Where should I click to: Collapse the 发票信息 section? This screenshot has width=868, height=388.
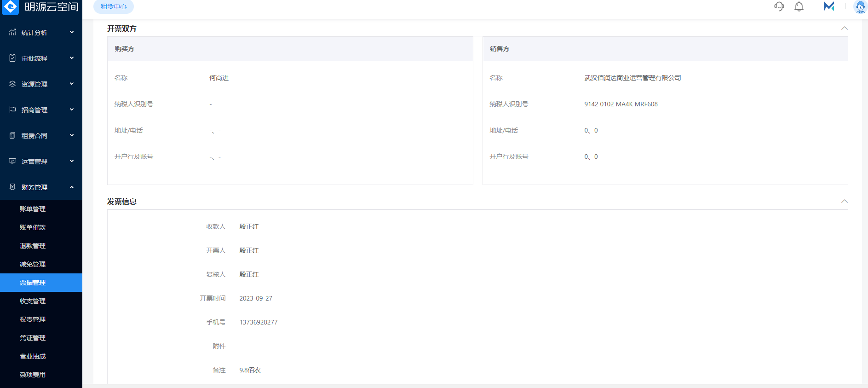click(x=844, y=202)
